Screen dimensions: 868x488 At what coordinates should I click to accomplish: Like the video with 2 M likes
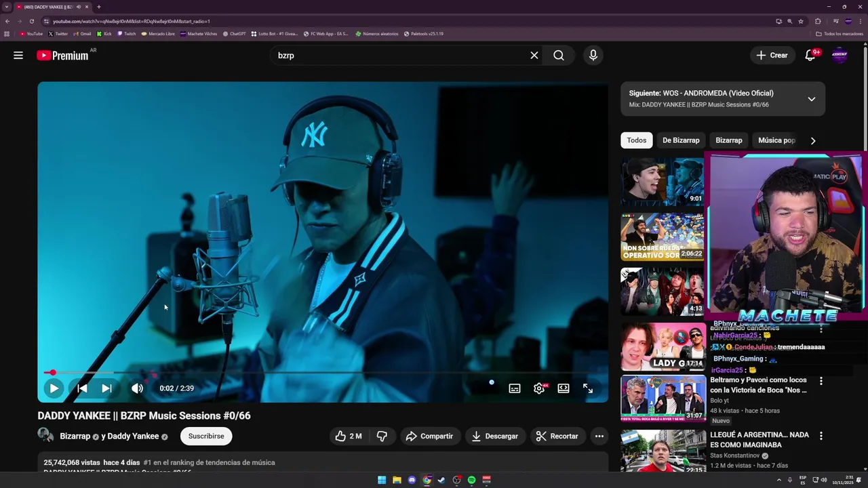pos(348,436)
